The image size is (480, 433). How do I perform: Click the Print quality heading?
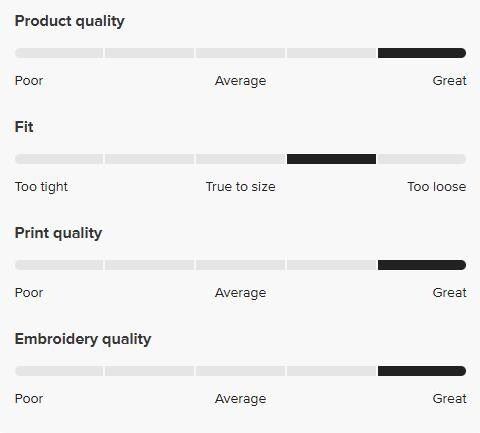58,234
